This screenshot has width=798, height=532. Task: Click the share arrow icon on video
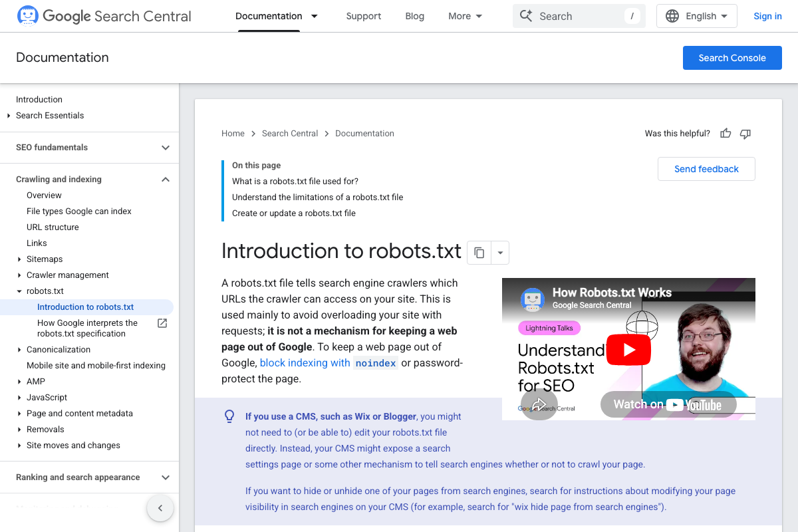pyautogui.click(x=539, y=404)
